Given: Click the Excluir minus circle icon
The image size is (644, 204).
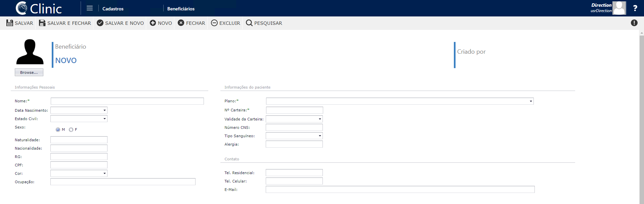Looking at the screenshot, I should 214,23.
